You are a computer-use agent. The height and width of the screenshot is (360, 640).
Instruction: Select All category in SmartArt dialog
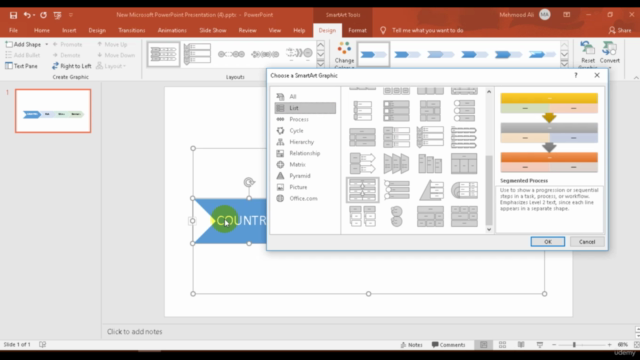click(305, 96)
